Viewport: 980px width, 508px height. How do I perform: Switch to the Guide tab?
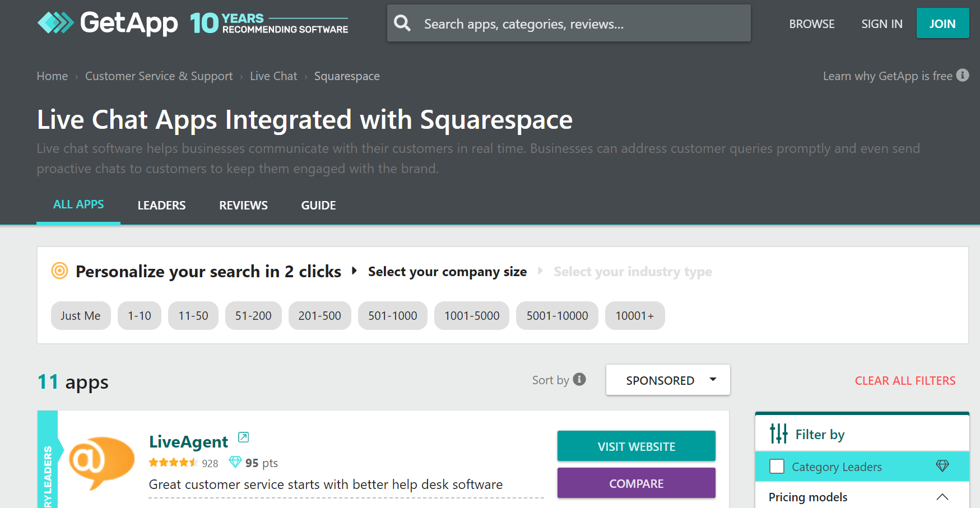tap(319, 206)
